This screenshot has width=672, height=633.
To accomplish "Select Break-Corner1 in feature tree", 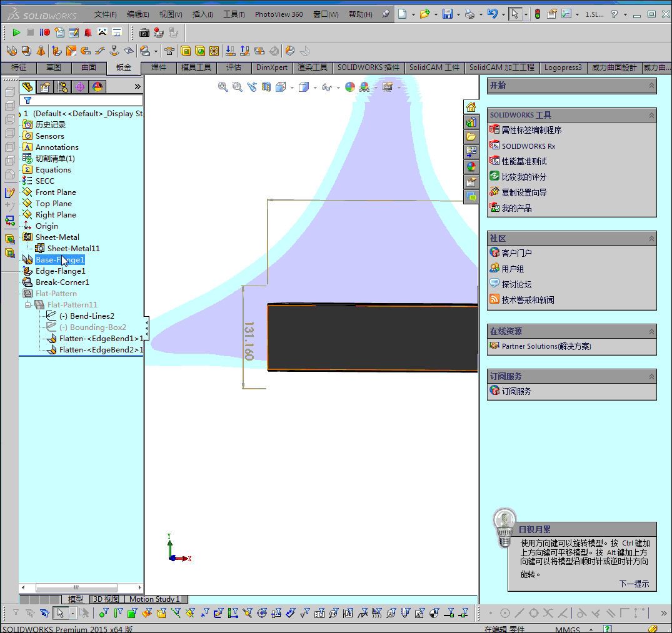I will [63, 282].
